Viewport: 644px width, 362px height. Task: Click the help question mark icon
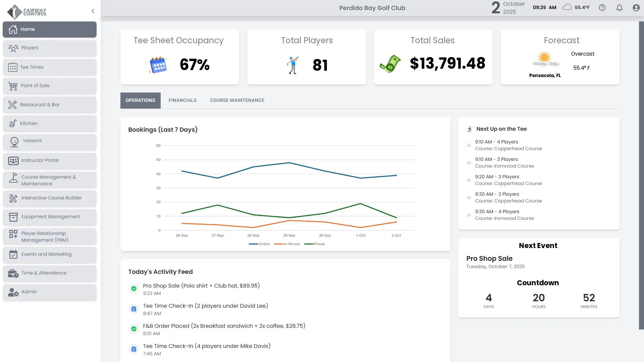(602, 8)
